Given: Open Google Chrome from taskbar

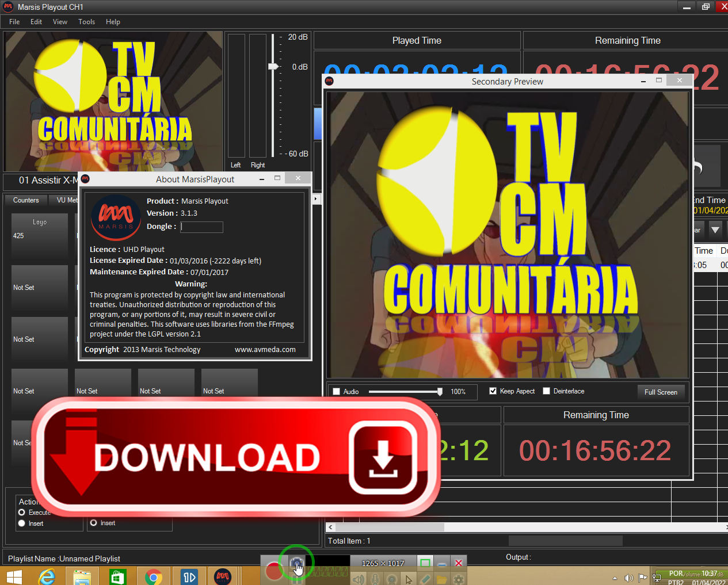Looking at the screenshot, I should point(154,576).
